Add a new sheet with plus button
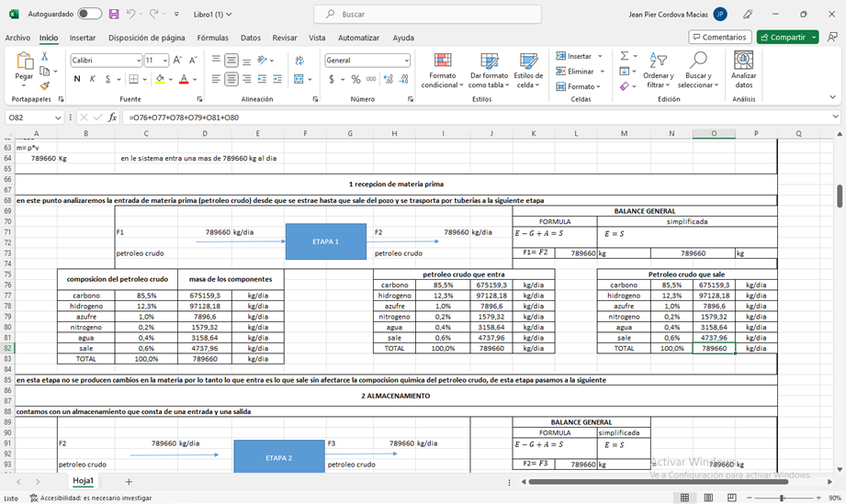Viewport: 846px width, 504px height. (x=129, y=481)
